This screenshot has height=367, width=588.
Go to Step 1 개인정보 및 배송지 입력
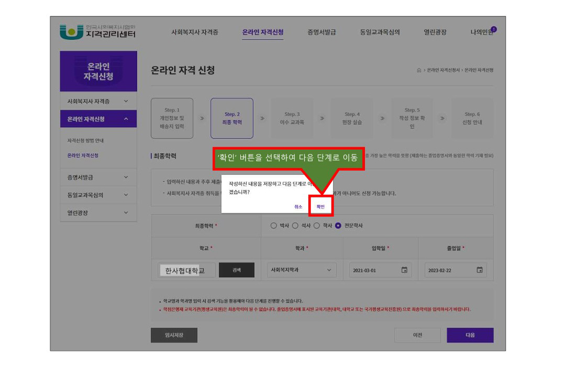pos(172,118)
